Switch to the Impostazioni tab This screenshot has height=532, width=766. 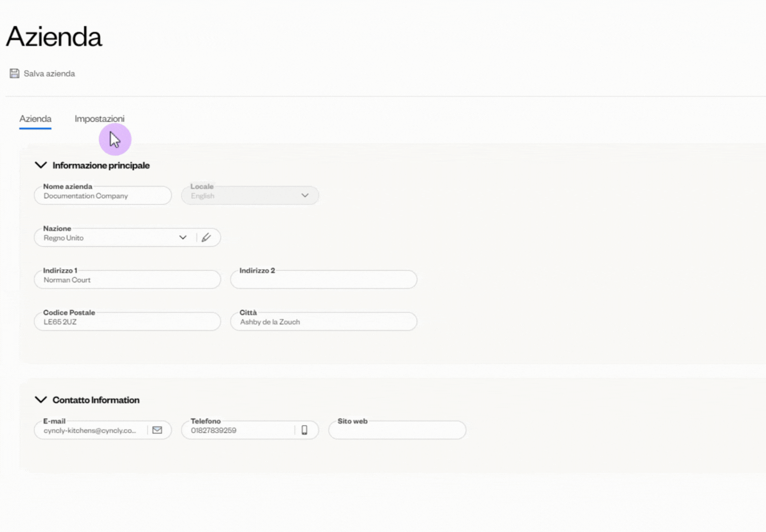pos(99,119)
